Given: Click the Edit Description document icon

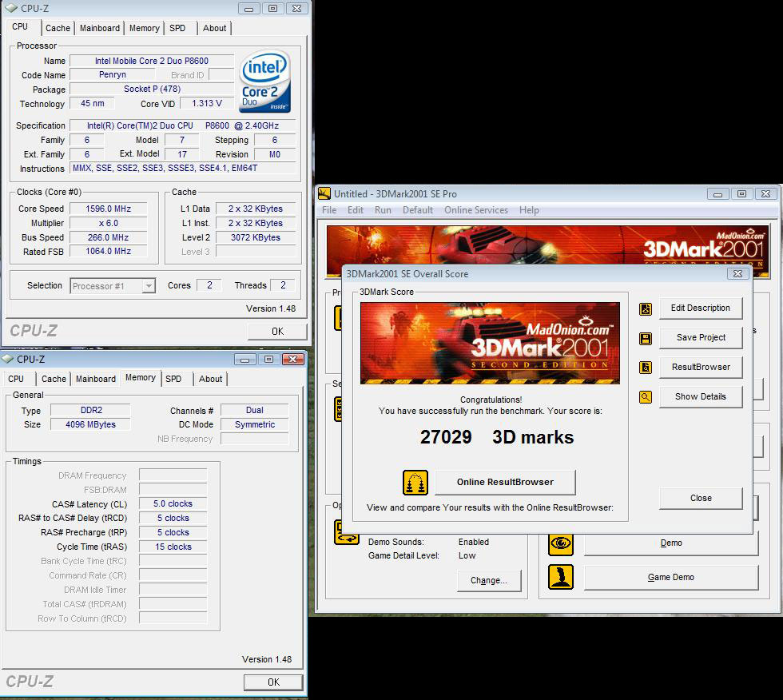Looking at the screenshot, I should [x=646, y=309].
